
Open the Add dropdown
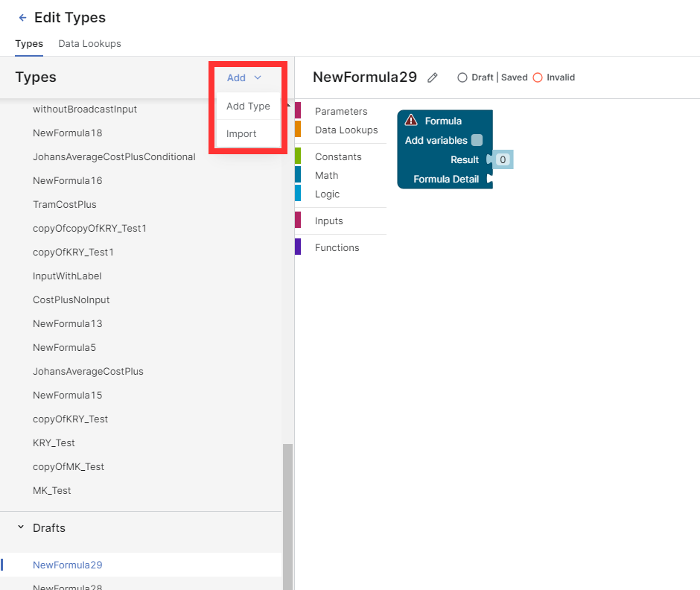(x=244, y=77)
